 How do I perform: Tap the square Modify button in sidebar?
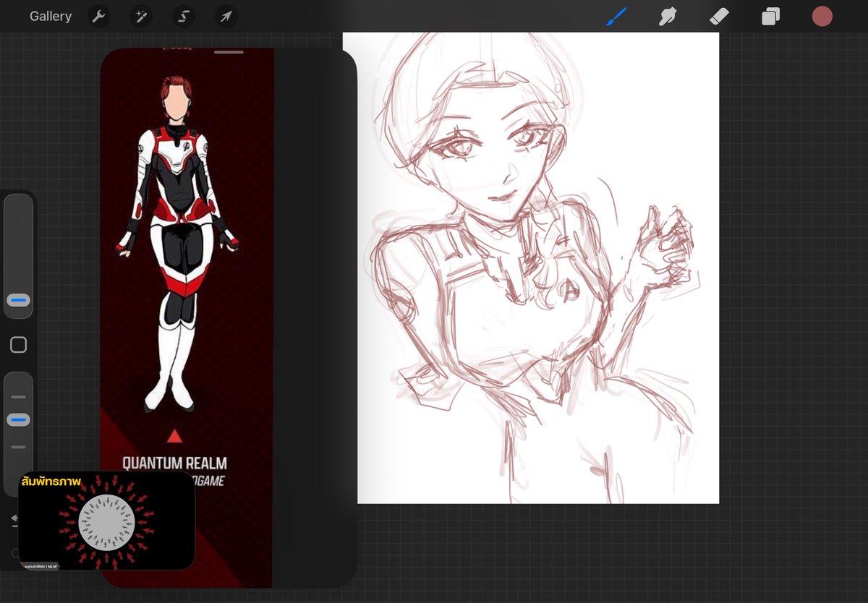[19, 345]
